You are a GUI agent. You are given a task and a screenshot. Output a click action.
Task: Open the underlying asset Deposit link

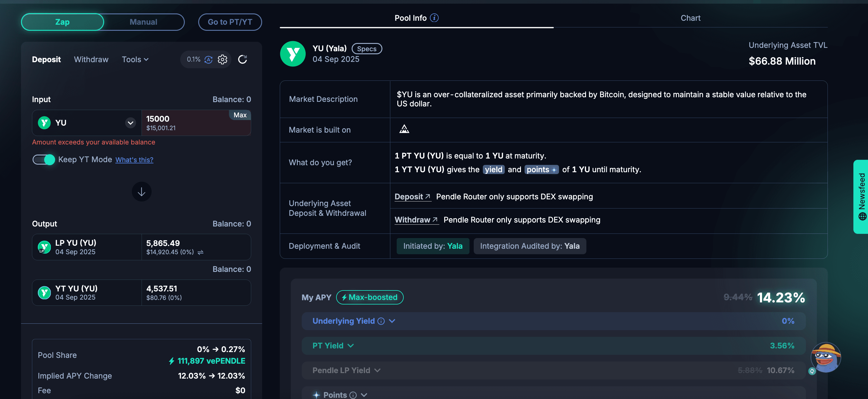[413, 197]
